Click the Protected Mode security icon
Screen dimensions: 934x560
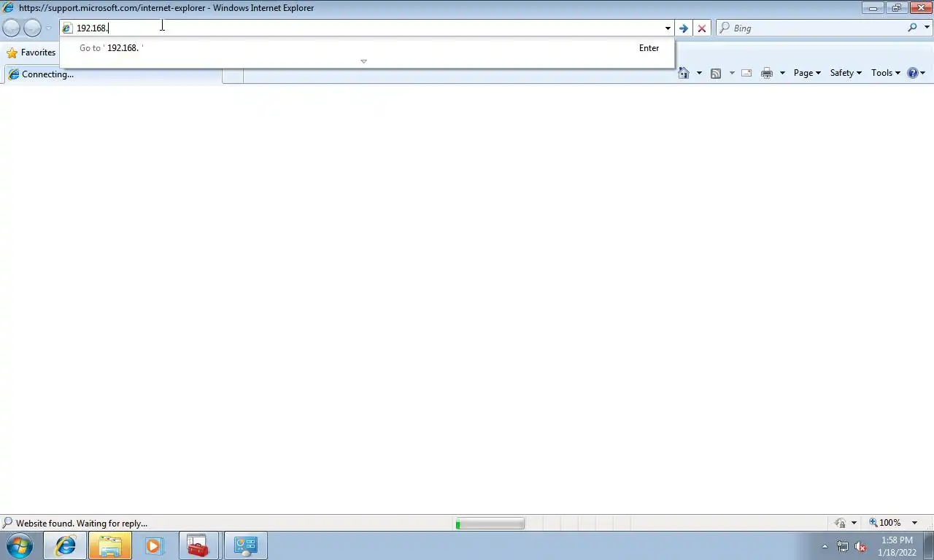click(x=841, y=523)
